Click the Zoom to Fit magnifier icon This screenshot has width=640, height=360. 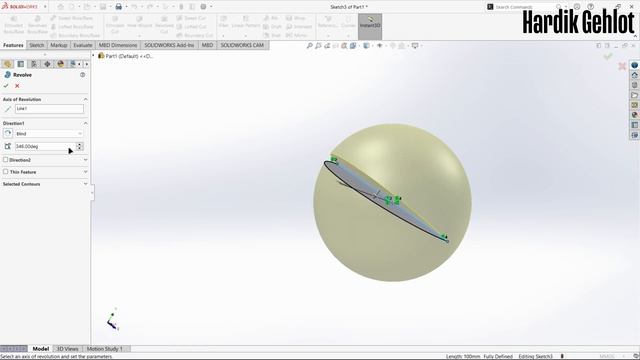(310, 46)
